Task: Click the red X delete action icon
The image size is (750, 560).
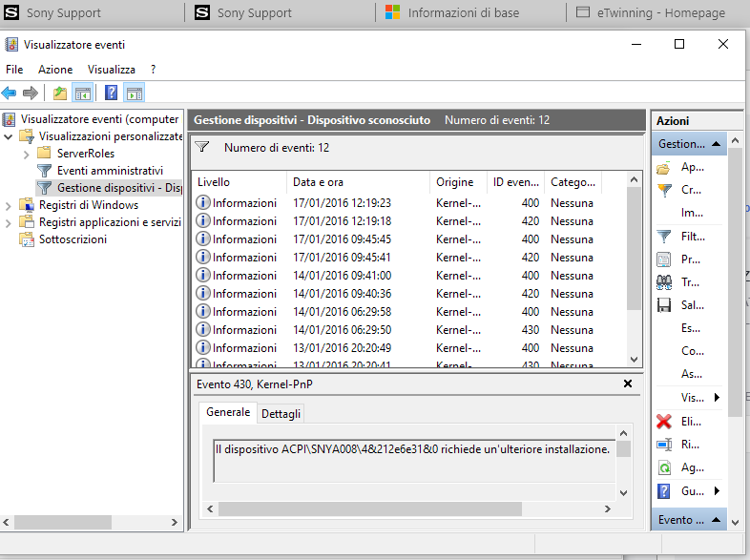Action: point(664,421)
